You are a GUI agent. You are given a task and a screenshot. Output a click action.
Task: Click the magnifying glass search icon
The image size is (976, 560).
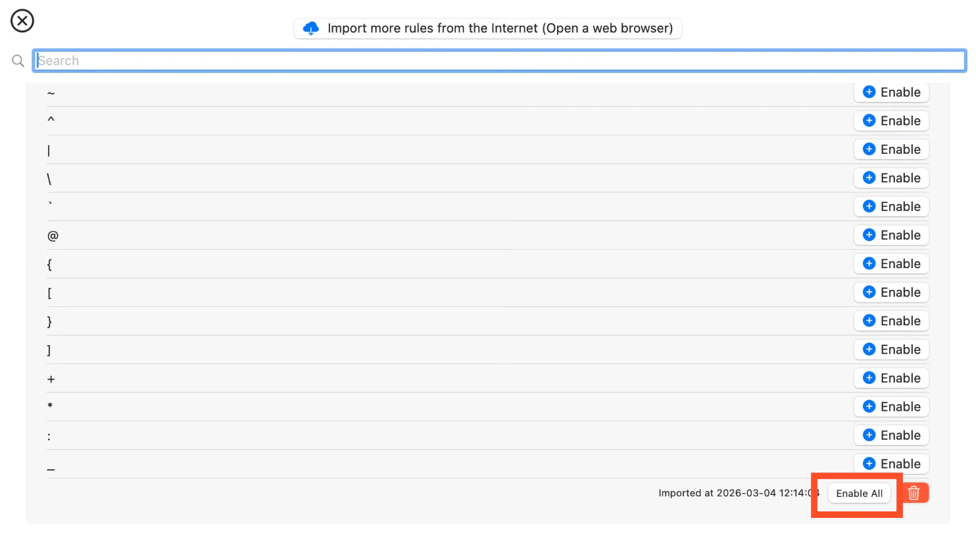(x=18, y=60)
